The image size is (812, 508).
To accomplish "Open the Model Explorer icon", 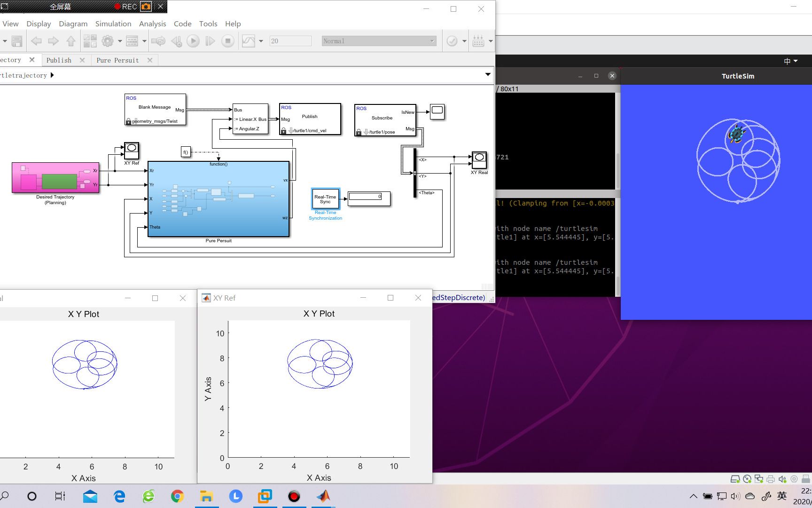I will (132, 41).
